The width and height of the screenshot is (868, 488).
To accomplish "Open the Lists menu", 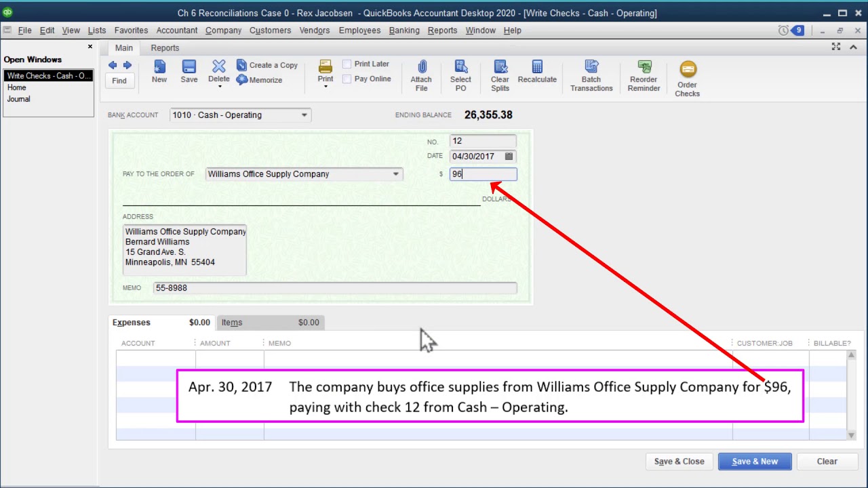I will [97, 30].
